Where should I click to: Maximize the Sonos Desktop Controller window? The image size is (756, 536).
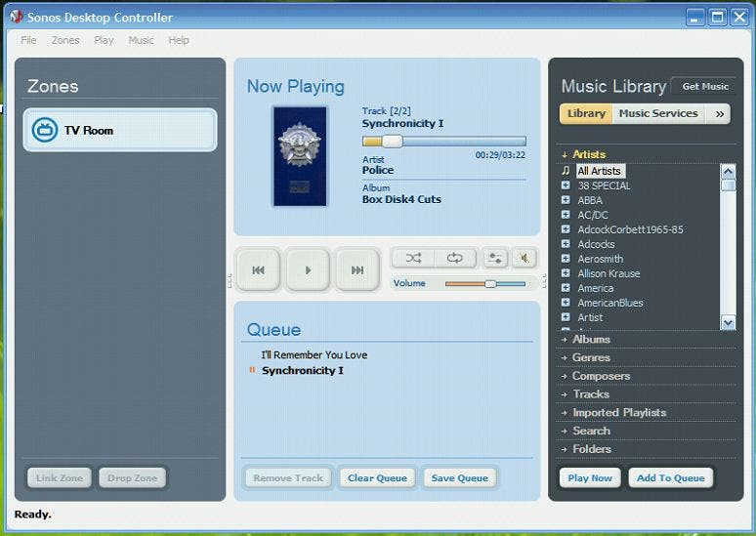coord(718,18)
